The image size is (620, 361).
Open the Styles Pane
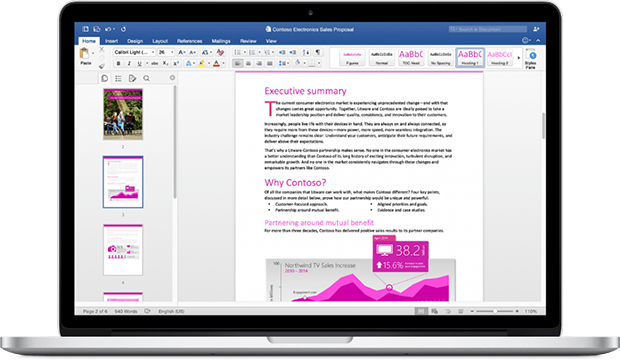click(531, 59)
